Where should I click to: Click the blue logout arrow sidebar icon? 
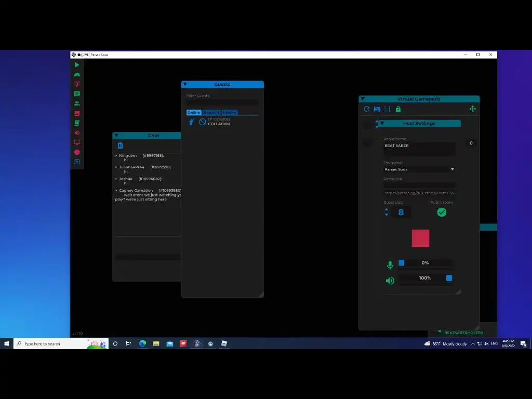(77, 162)
